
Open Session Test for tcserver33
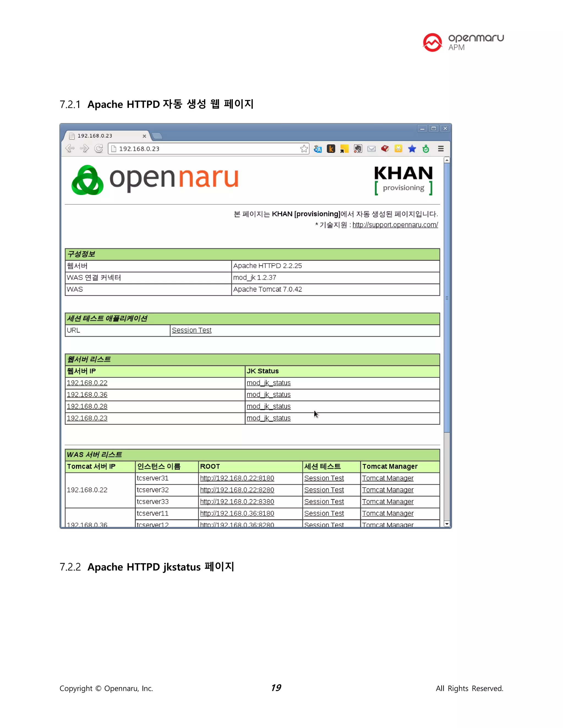324,501
